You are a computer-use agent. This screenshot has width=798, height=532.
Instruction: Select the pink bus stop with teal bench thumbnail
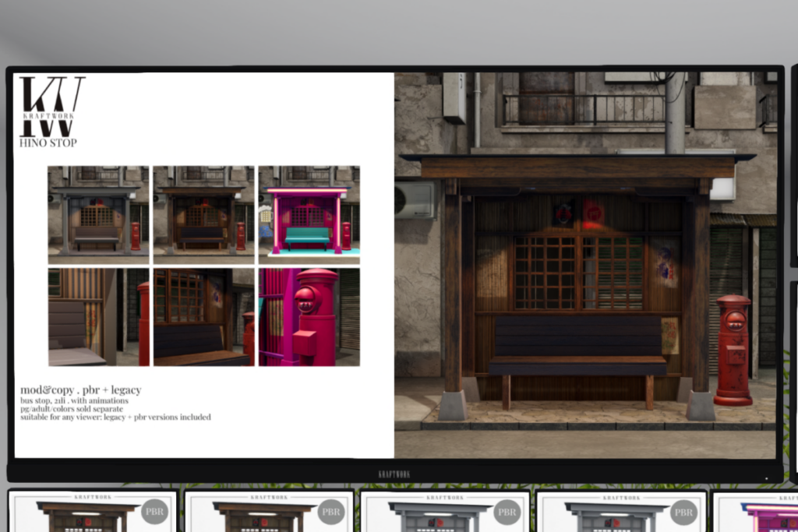coord(309,210)
